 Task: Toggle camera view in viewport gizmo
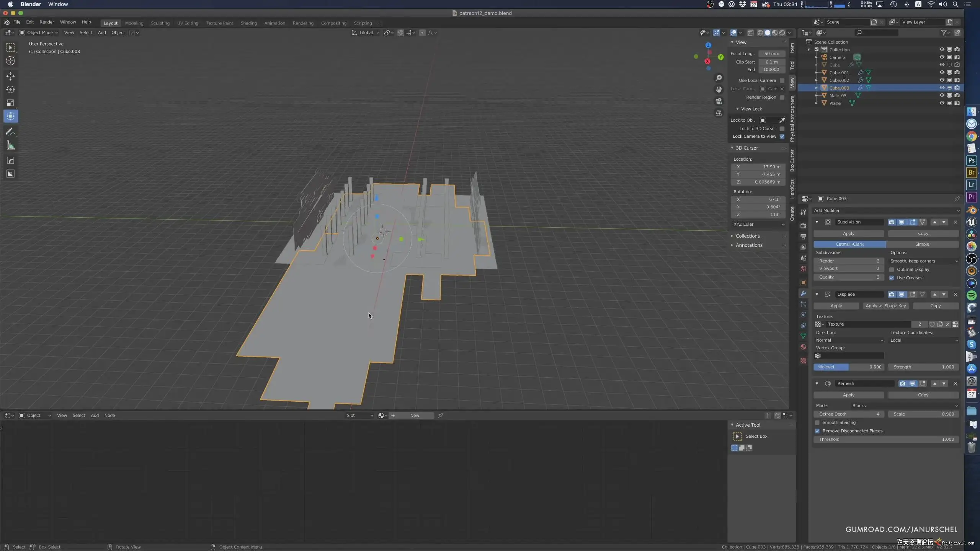click(x=719, y=101)
